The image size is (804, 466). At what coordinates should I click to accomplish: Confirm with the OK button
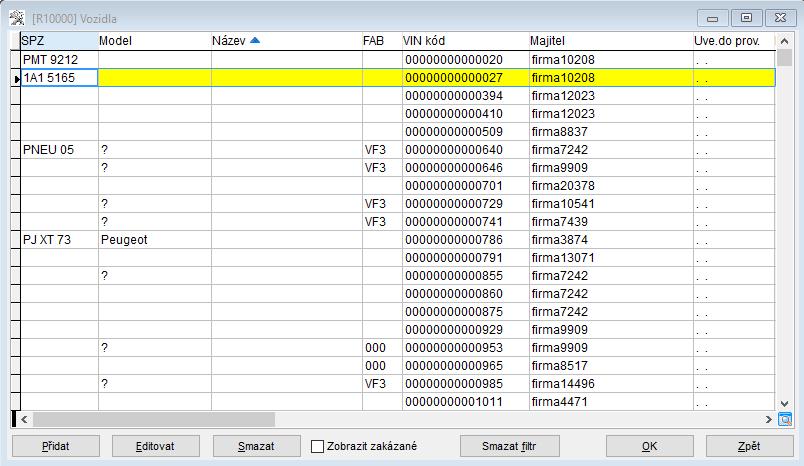(x=650, y=446)
